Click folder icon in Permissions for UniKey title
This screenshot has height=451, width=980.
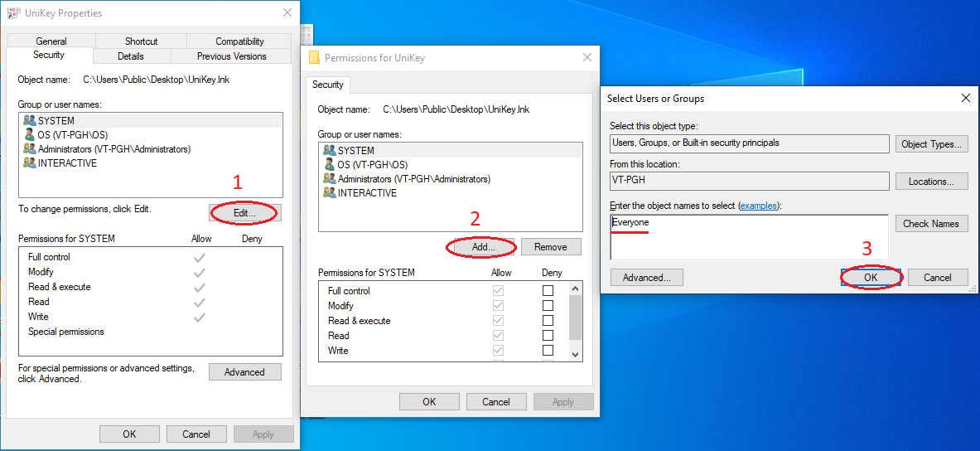tap(314, 58)
